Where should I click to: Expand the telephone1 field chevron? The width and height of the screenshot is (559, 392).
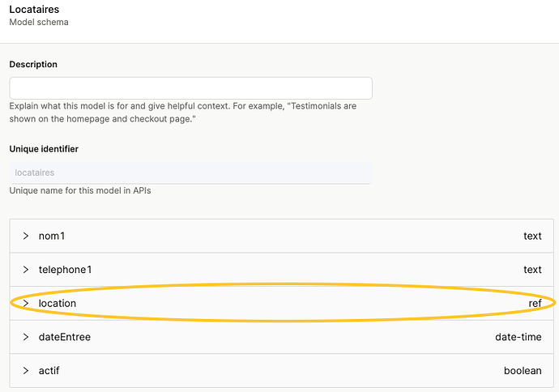click(26, 270)
